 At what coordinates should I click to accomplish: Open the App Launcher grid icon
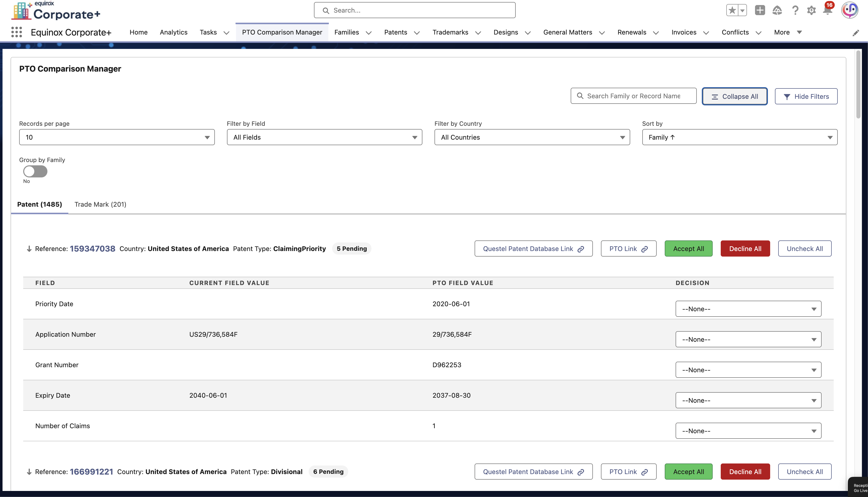[16, 32]
